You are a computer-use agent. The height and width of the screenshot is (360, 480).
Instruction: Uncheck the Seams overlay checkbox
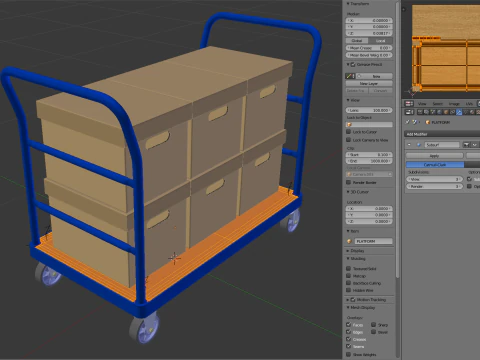pyautogui.click(x=349, y=346)
